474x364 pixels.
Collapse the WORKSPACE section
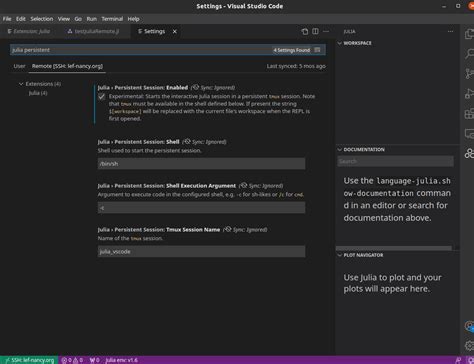[340, 43]
